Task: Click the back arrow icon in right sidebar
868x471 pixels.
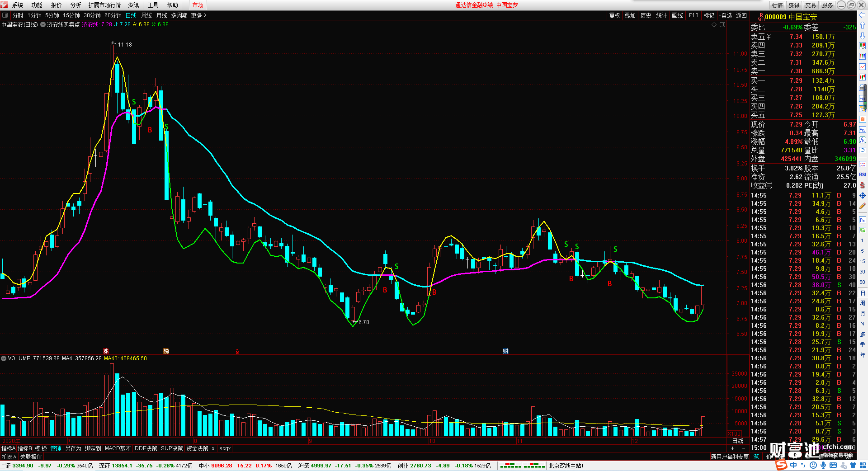Action: point(863,15)
